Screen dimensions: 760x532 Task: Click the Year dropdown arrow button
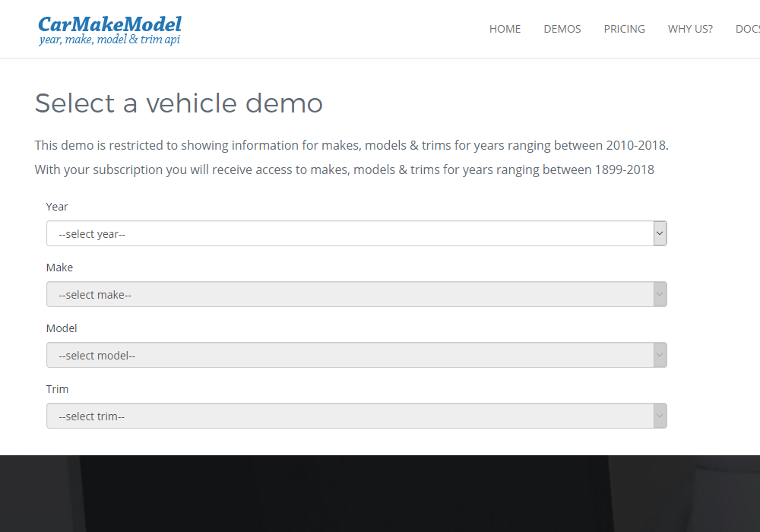[x=660, y=233]
